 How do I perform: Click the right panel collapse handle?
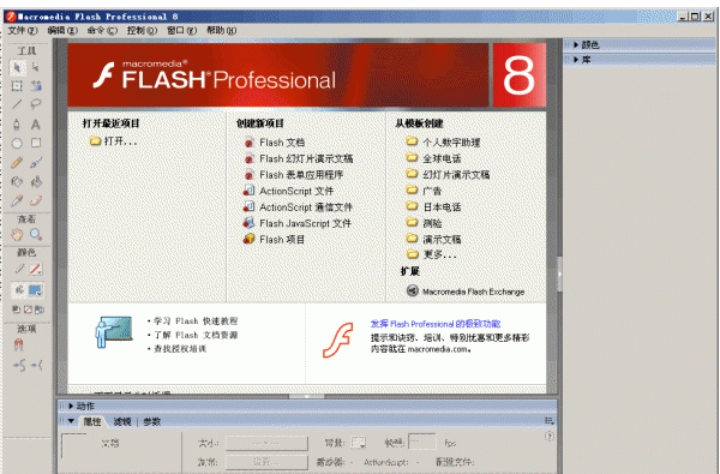pyautogui.click(x=560, y=275)
